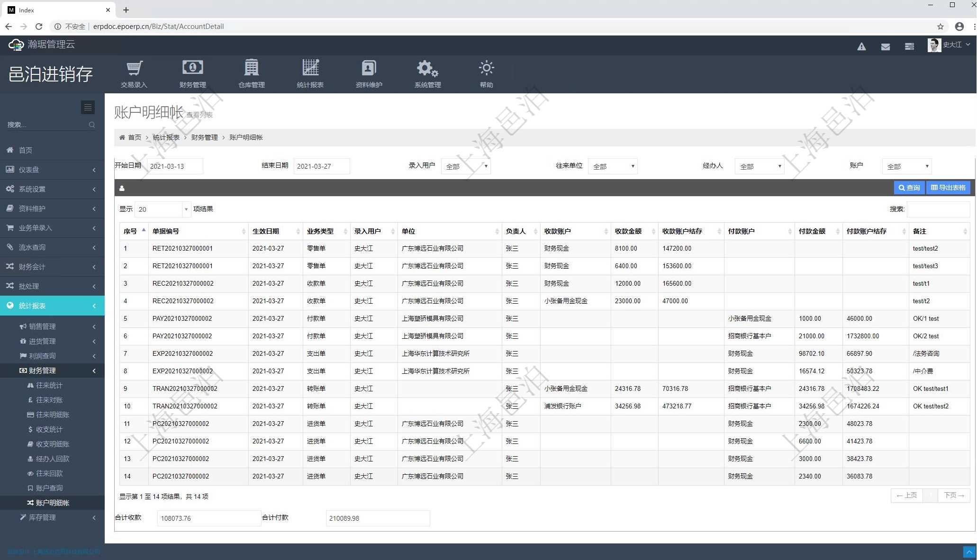This screenshot has height=560, width=977.
Task: Toggle the sidebar hamburger menu button
Action: pyautogui.click(x=88, y=108)
